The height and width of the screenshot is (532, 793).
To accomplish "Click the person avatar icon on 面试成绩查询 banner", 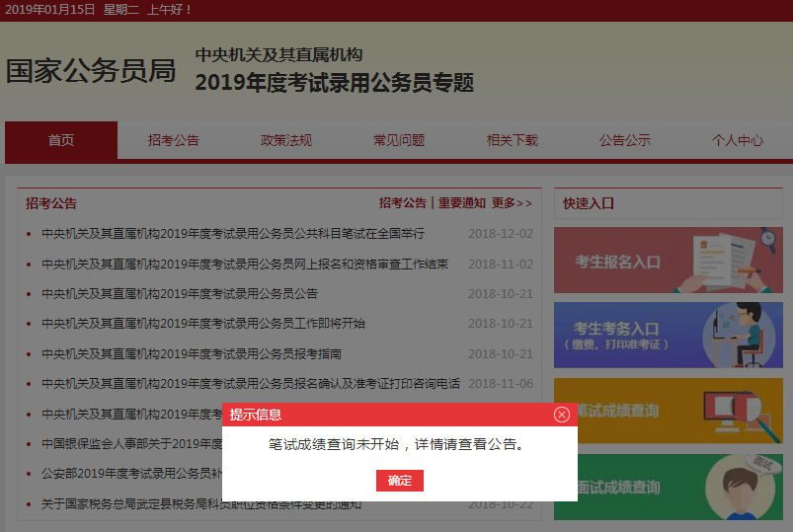I will tap(740, 490).
